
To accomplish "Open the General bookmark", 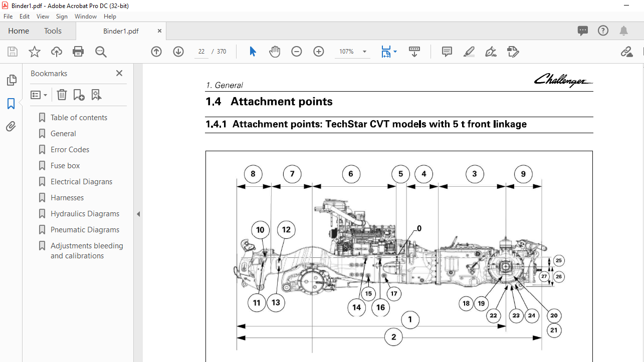I will (63, 134).
